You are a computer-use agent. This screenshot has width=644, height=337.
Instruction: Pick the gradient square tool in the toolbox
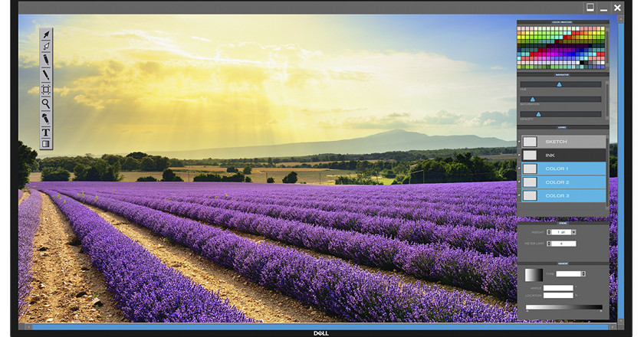click(46, 144)
